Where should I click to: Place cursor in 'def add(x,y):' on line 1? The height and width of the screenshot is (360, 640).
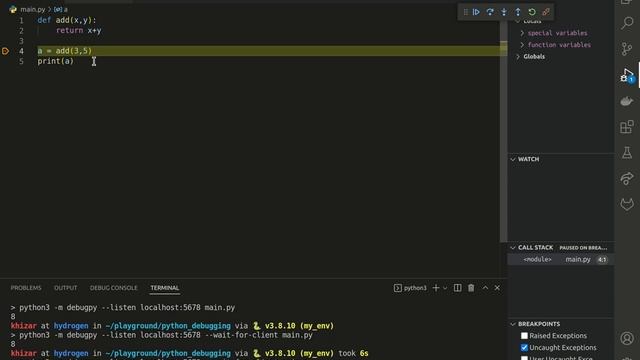click(67, 20)
